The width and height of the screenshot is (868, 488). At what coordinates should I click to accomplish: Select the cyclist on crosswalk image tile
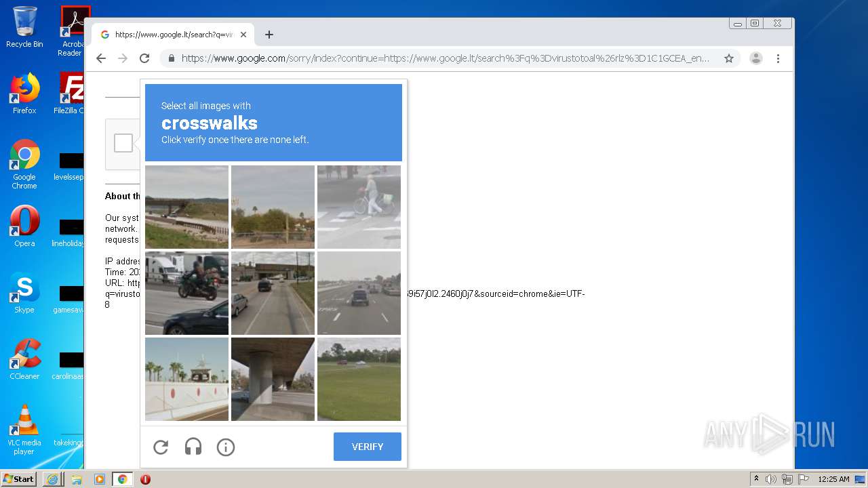click(359, 207)
